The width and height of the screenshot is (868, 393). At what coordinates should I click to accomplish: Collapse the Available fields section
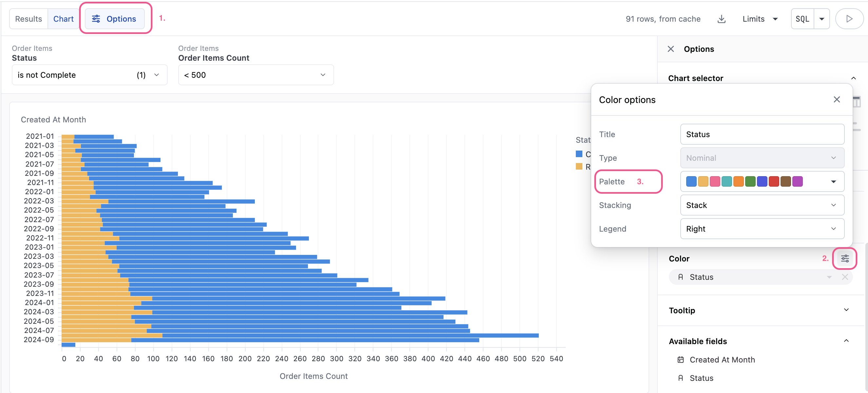point(846,341)
